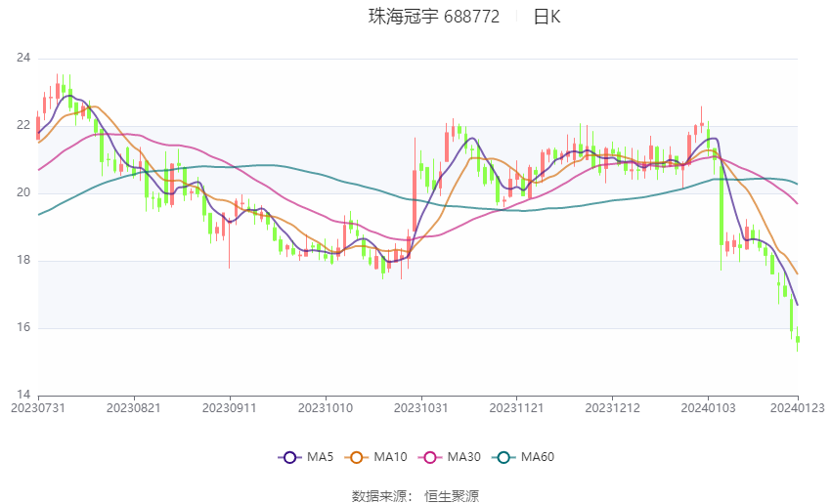Toggle the MA30 legend series
The image size is (831, 504).
click(x=450, y=457)
